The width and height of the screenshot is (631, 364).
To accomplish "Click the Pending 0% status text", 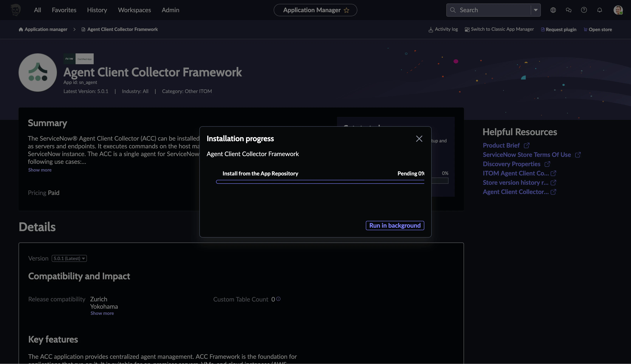I will point(411,173).
